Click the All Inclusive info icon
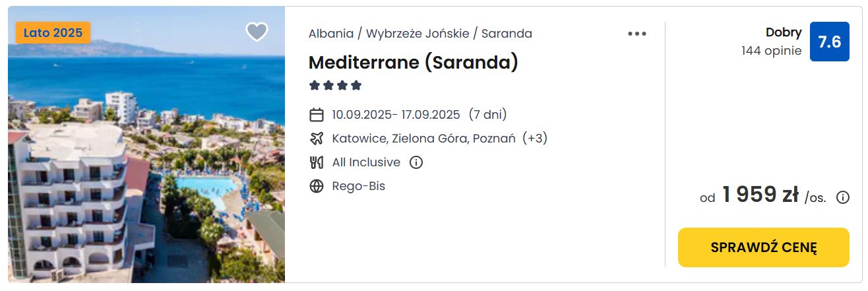The height and width of the screenshot is (291, 868). coord(416,162)
